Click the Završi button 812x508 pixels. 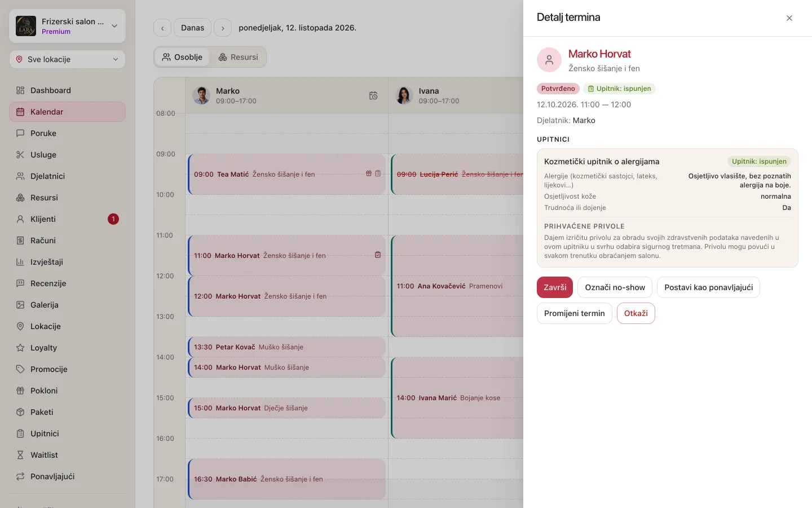pos(555,287)
